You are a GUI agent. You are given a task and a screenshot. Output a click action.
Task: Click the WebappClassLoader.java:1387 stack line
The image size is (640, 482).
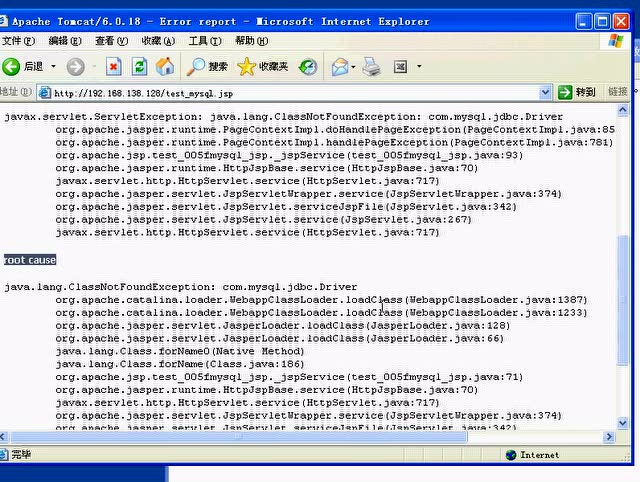(x=321, y=300)
